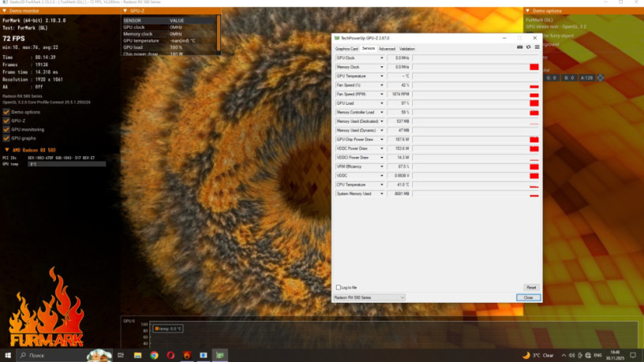This screenshot has width=644, height=362.
Task: Click the ENG language indicator
Action: pyautogui.click(x=597, y=355)
